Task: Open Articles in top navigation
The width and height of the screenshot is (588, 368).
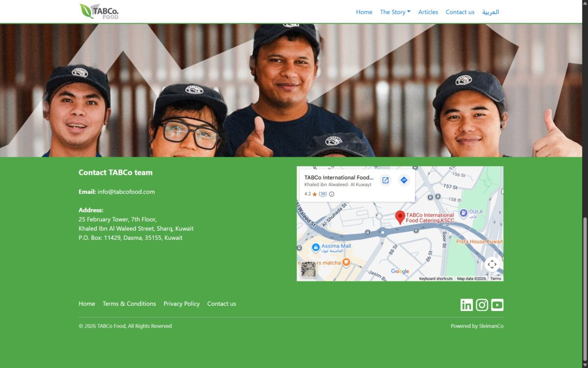Action: coord(428,12)
